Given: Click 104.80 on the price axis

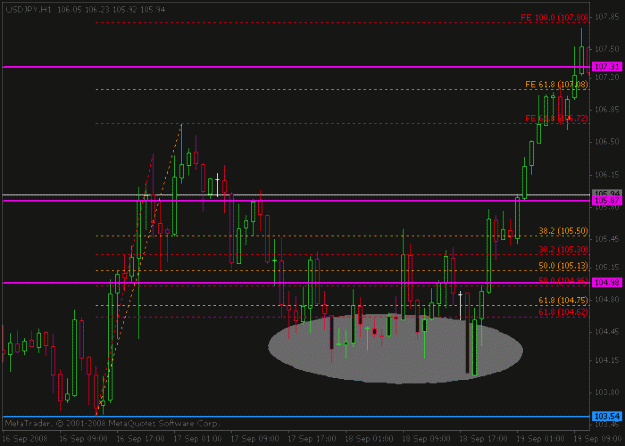Looking at the screenshot, I should pos(607,299).
